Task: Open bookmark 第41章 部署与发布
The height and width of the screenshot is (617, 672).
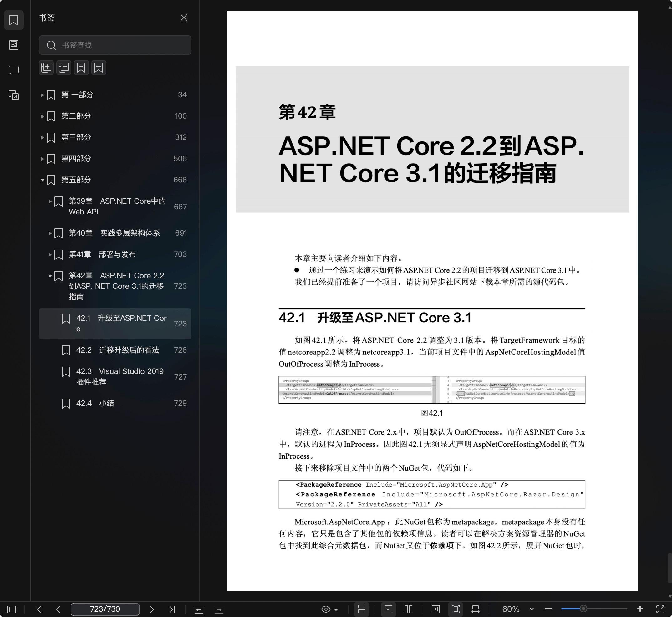Action: pyautogui.click(x=103, y=254)
